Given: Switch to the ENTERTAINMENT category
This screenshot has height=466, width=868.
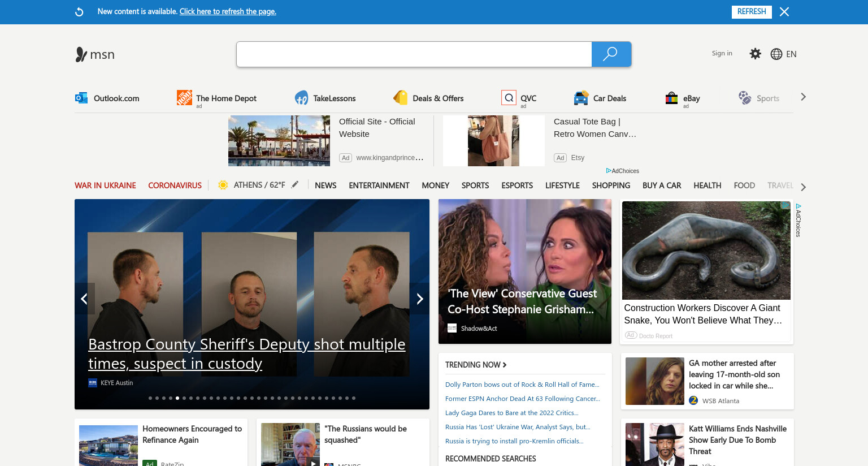Looking at the screenshot, I should 379,185.
